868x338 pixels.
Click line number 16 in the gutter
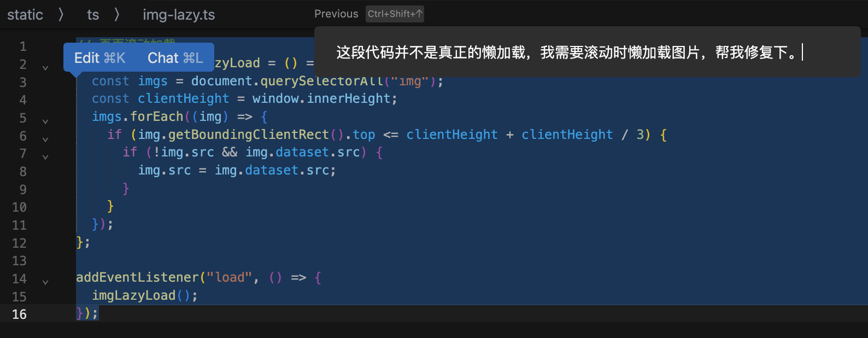[19, 314]
